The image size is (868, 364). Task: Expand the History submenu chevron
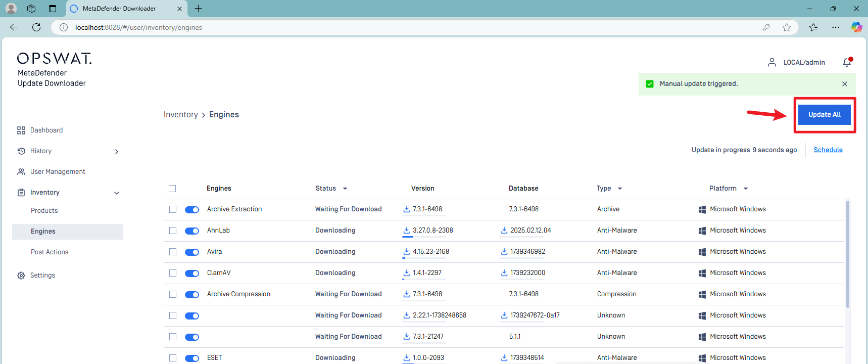(x=117, y=152)
